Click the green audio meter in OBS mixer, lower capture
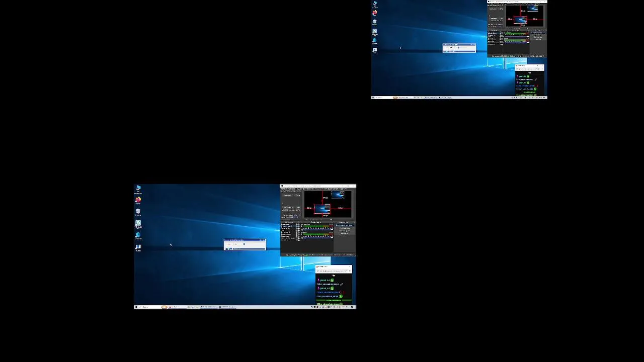 click(318, 226)
